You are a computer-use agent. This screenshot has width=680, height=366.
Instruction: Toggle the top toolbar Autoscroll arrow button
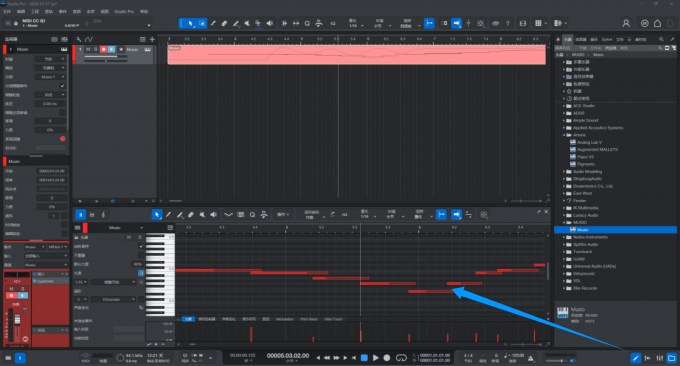click(456, 23)
